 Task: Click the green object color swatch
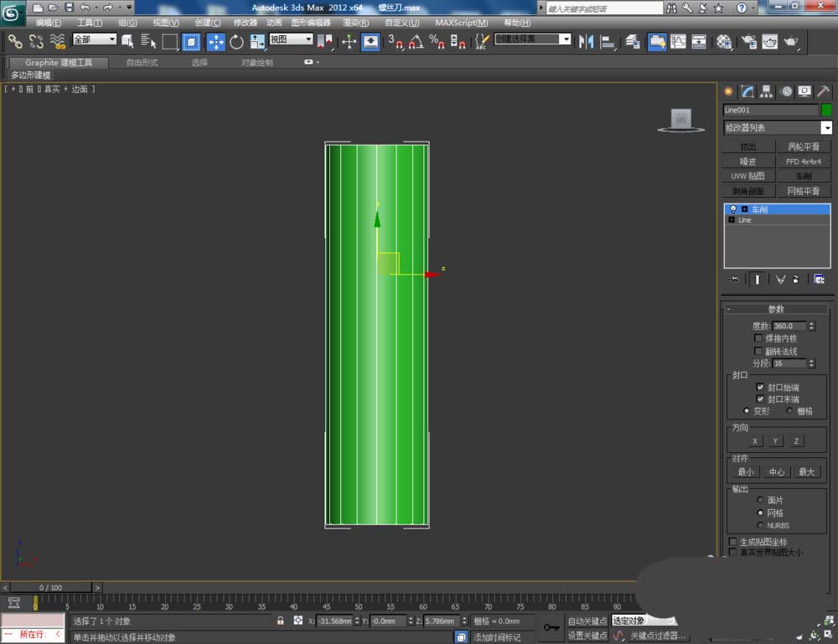[x=826, y=110]
